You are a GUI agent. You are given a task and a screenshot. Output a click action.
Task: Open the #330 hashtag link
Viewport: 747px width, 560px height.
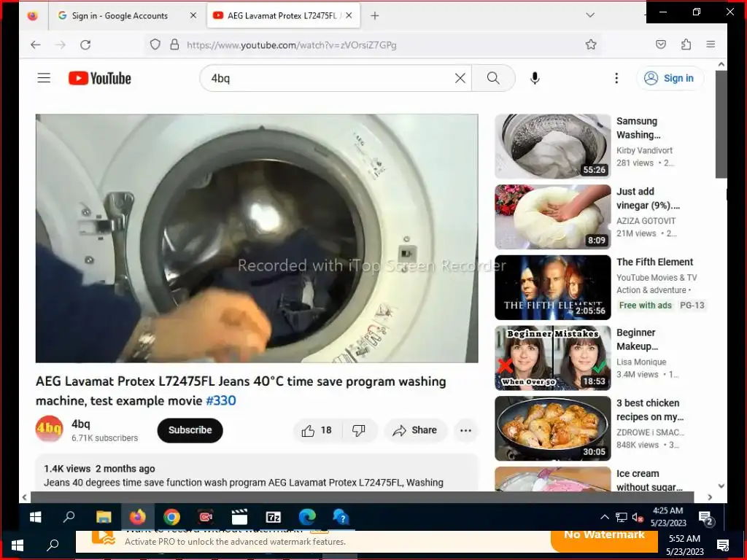(x=220, y=400)
